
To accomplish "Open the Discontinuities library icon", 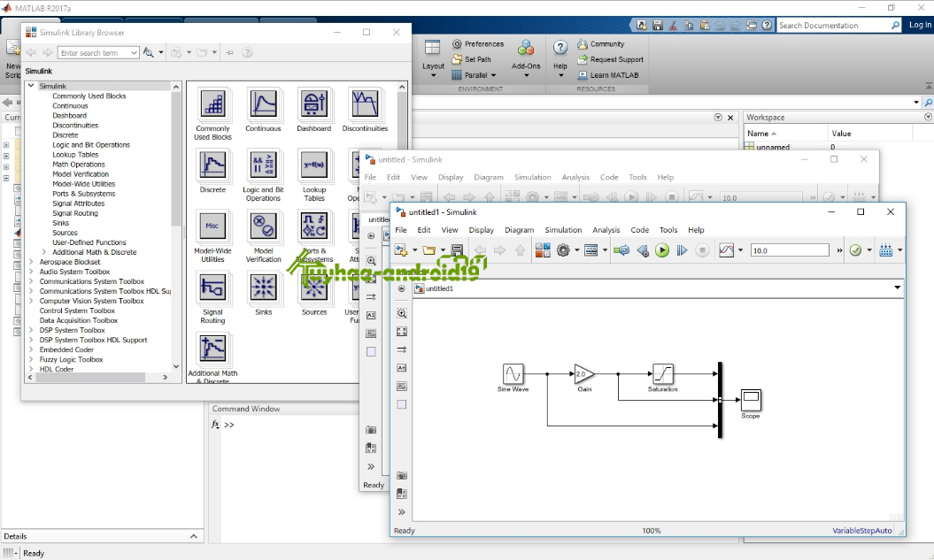I will click(x=365, y=104).
